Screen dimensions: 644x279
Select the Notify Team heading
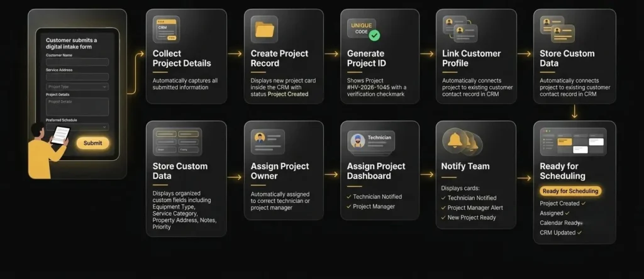tap(465, 166)
